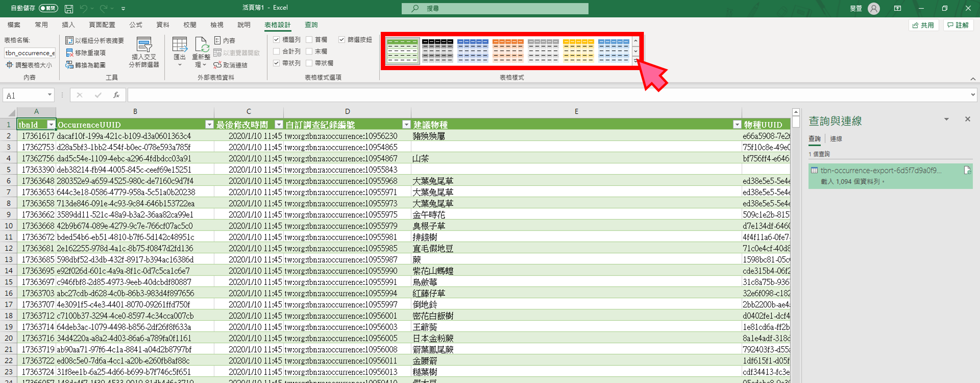Open the 查詢與連線 pane options dropdown
This screenshot has height=383, width=980.
(x=946, y=119)
